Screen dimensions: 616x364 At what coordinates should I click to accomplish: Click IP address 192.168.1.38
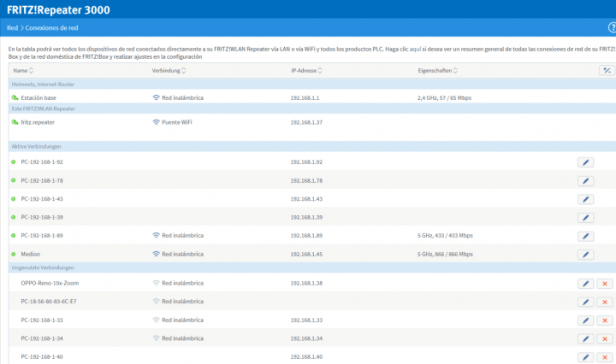pos(306,283)
